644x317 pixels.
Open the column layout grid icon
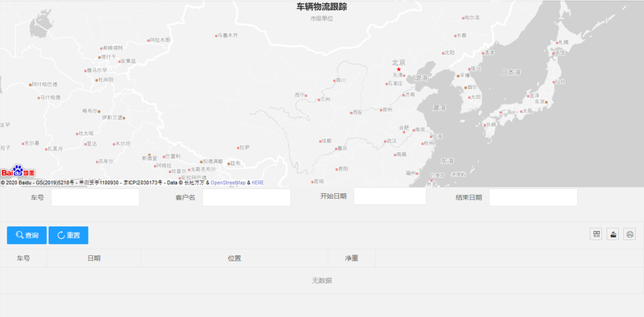click(x=596, y=234)
